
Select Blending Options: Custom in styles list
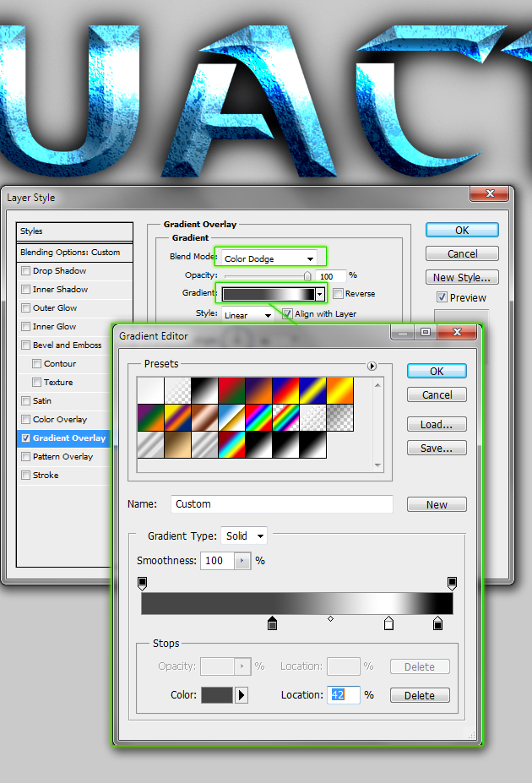click(x=75, y=253)
